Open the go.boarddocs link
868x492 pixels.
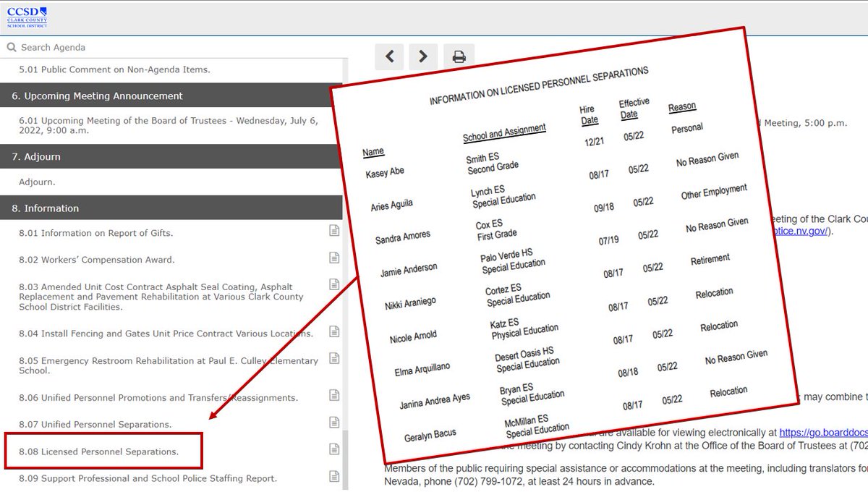pos(823,433)
